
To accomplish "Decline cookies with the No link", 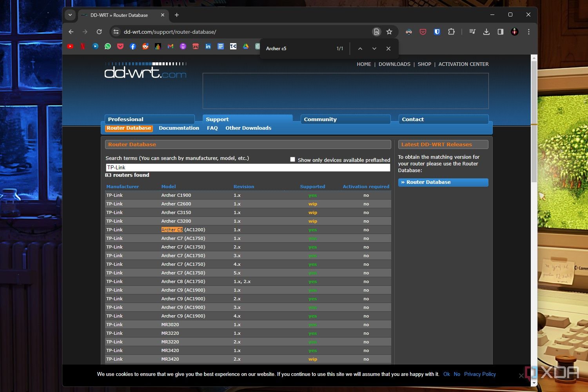I will coord(457,374).
